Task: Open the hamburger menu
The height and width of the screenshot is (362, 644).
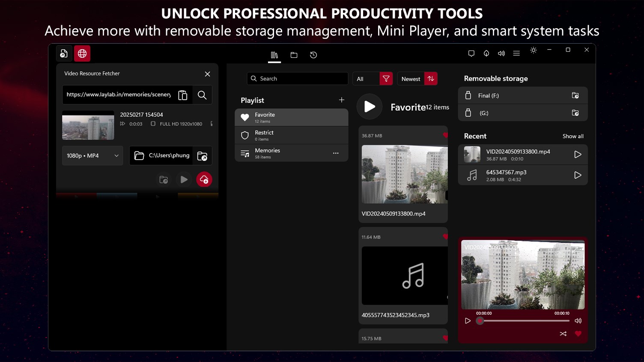Action: pos(516,53)
